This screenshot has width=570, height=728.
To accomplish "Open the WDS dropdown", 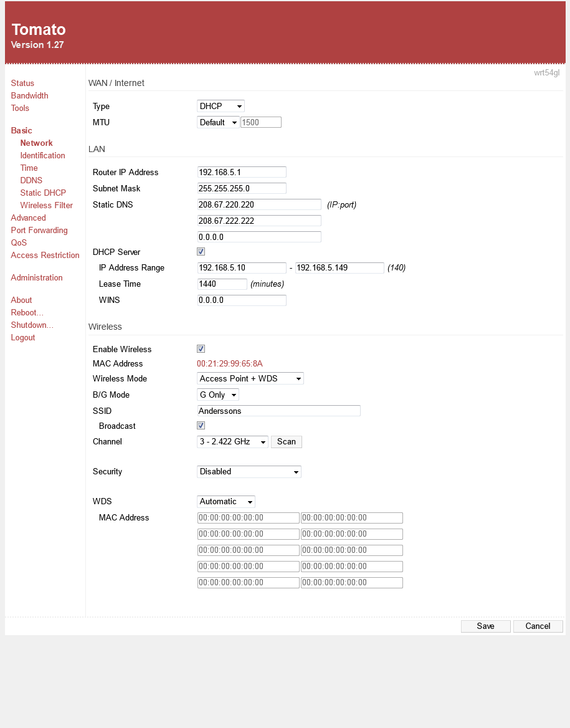I will (x=226, y=502).
